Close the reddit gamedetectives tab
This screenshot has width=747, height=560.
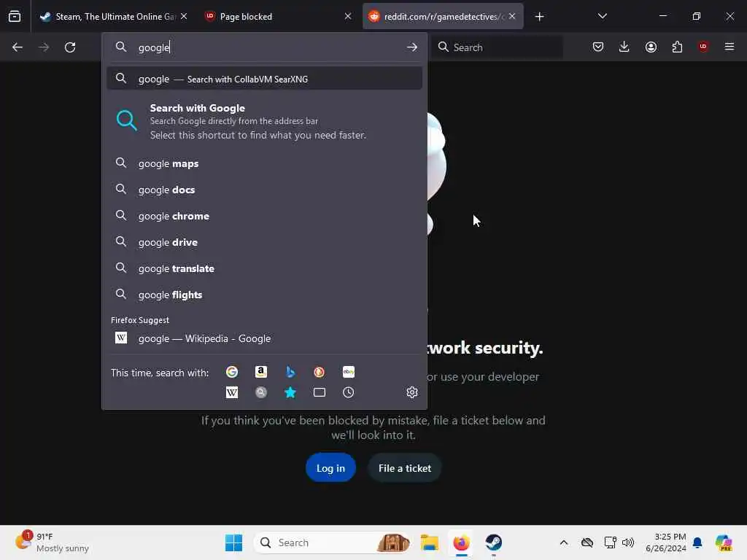coord(511,16)
